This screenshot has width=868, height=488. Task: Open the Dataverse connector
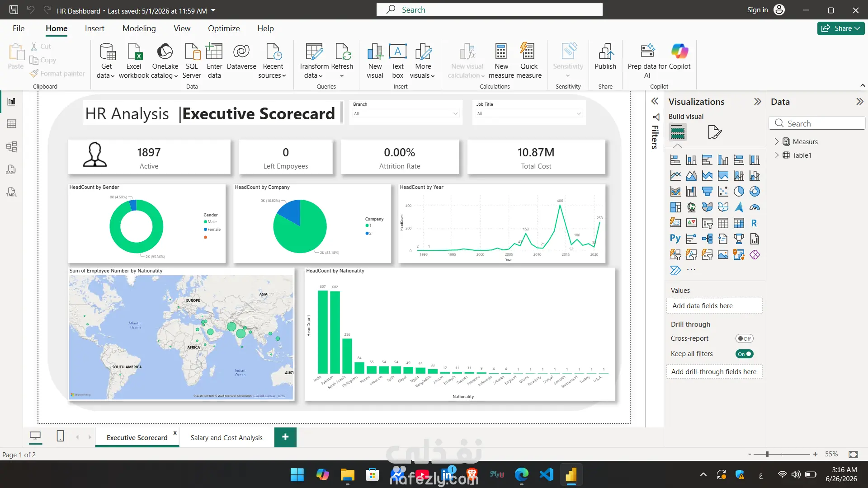tap(241, 57)
